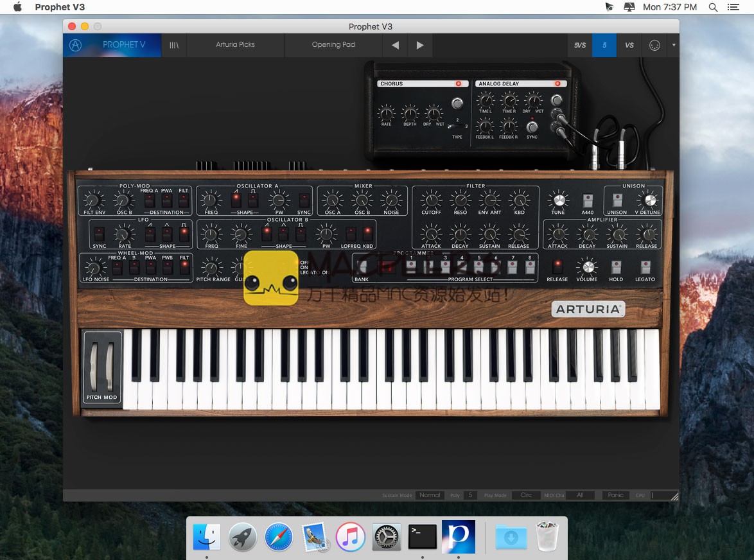
Task: Toggle the Chorus effect power LED
Action: pos(459,83)
